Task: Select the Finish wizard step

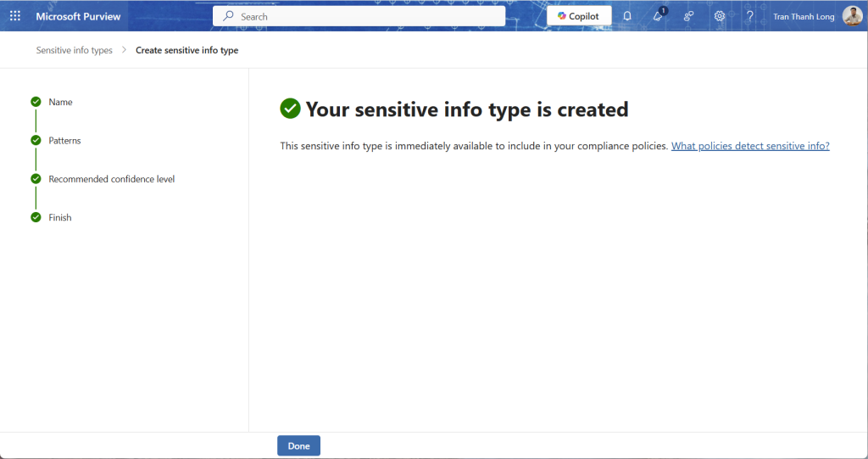Action: click(59, 217)
